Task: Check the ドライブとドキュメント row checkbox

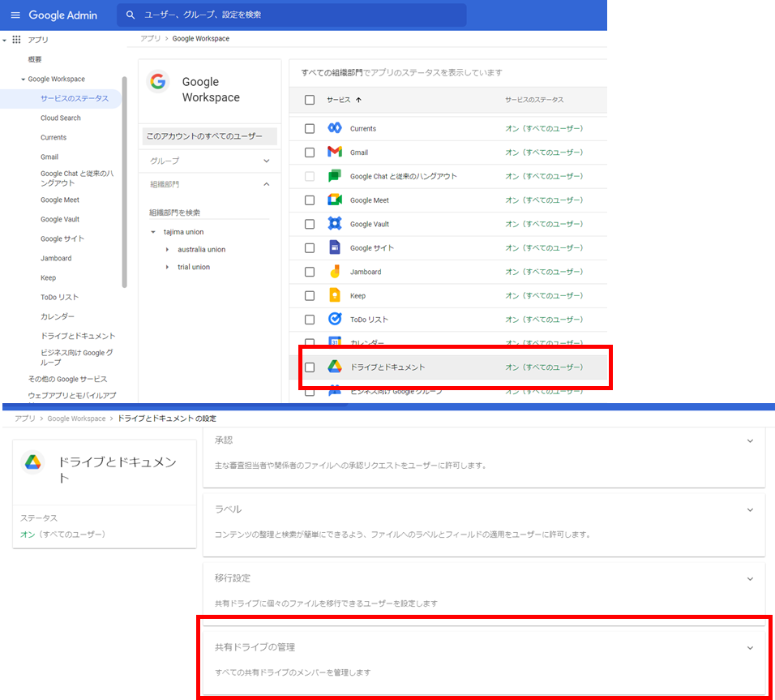Action: pos(310,367)
